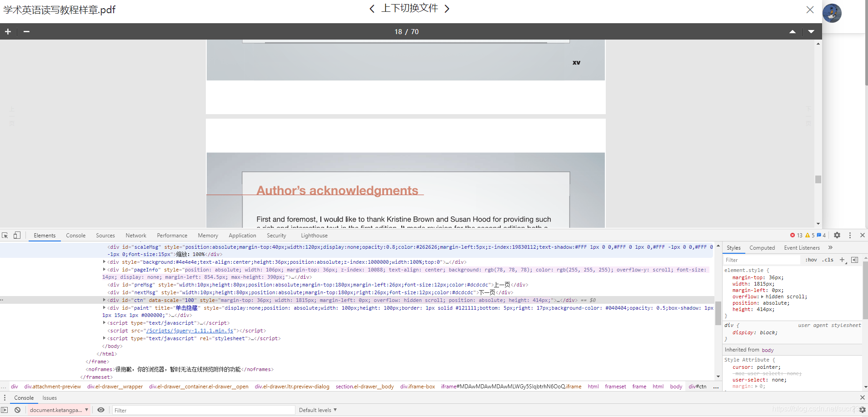The image size is (868, 417).
Task: Show hidden breadcrumbs with trailing ellipsis
Action: point(716,387)
